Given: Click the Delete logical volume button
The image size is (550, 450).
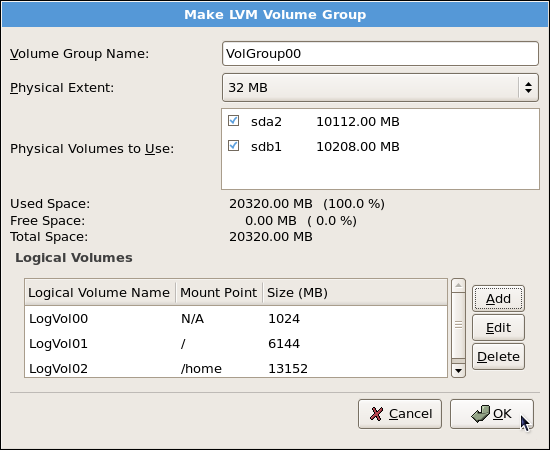Looking at the screenshot, I should (498, 357).
